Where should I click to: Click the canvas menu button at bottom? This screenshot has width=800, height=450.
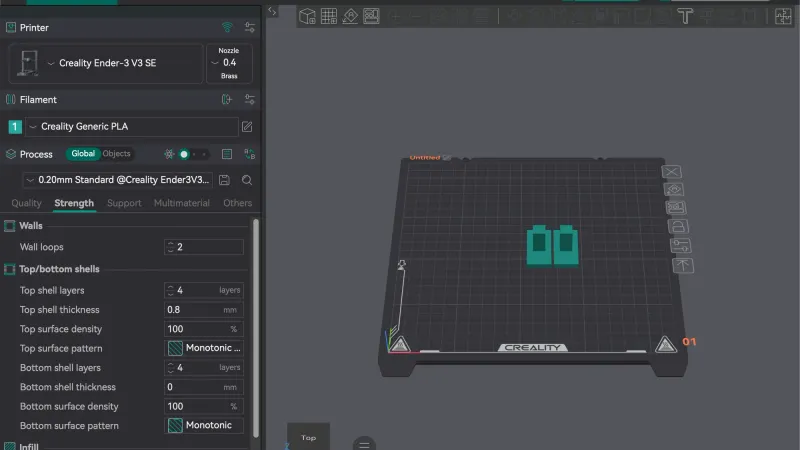tap(364, 444)
